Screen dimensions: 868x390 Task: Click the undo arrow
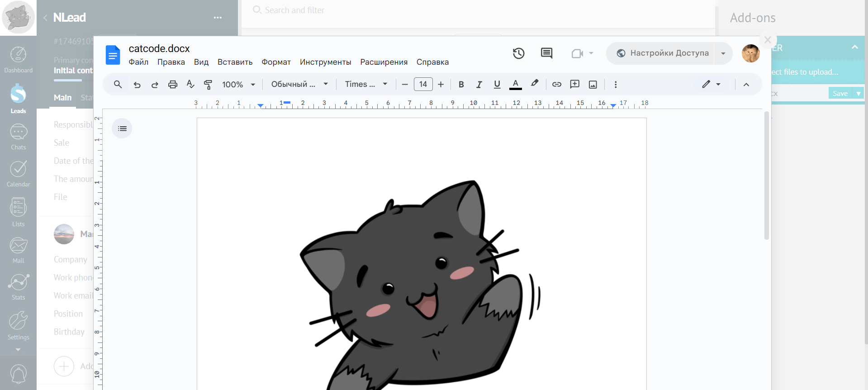coord(137,84)
